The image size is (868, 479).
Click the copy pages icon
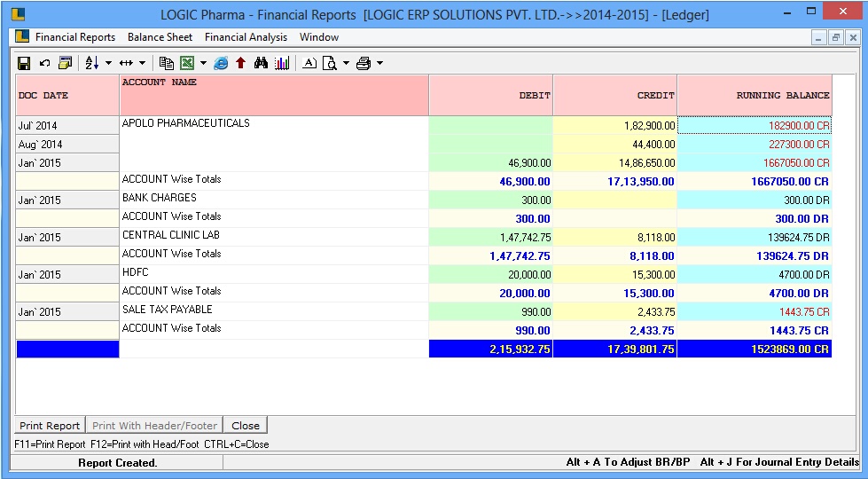[x=166, y=63]
